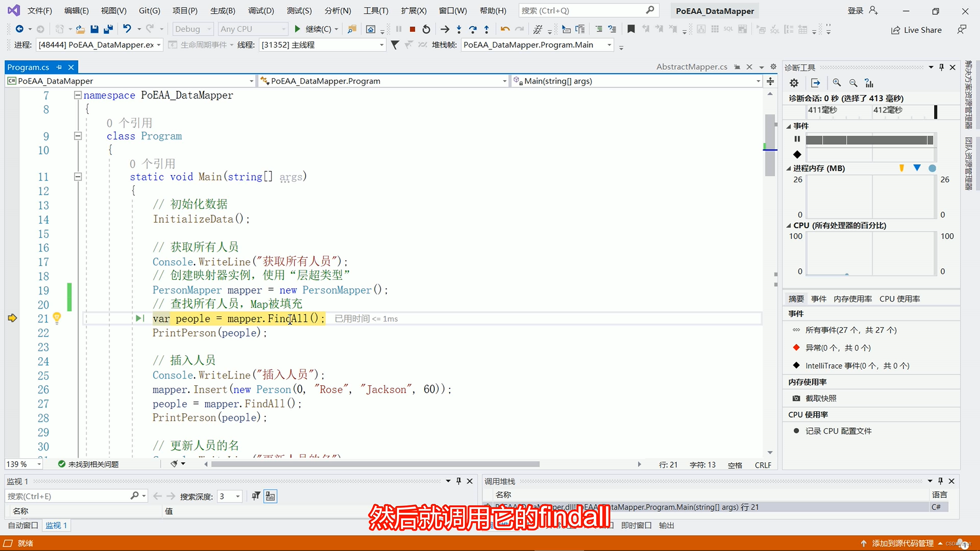This screenshot has width=980, height=551.
Task: Click the Continue 继续(C) button
Action: click(313, 29)
